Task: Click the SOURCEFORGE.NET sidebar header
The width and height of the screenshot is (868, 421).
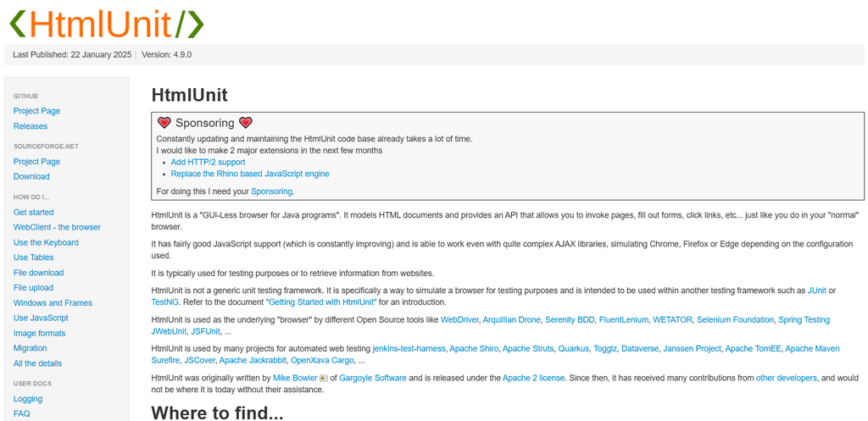Action: [x=46, y=147]
